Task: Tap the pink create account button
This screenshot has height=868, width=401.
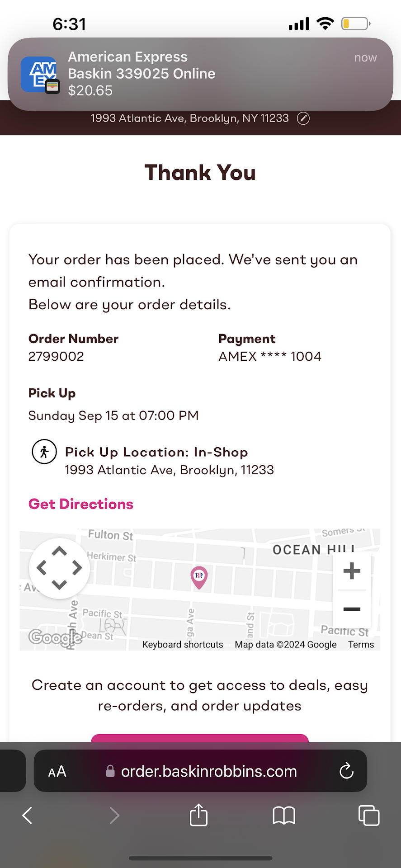Action: tap(200, 738)
